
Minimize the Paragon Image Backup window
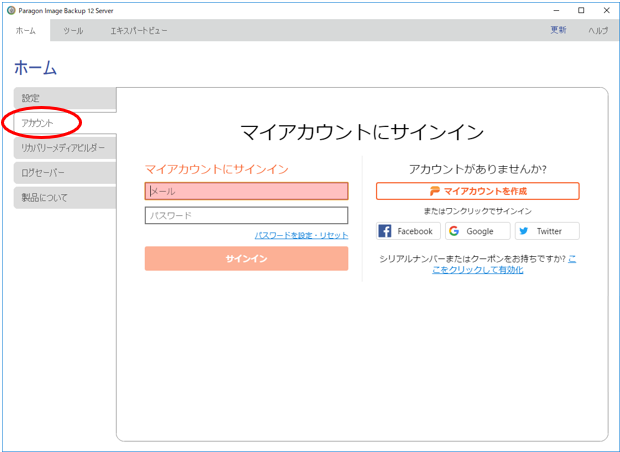(556, 11)
